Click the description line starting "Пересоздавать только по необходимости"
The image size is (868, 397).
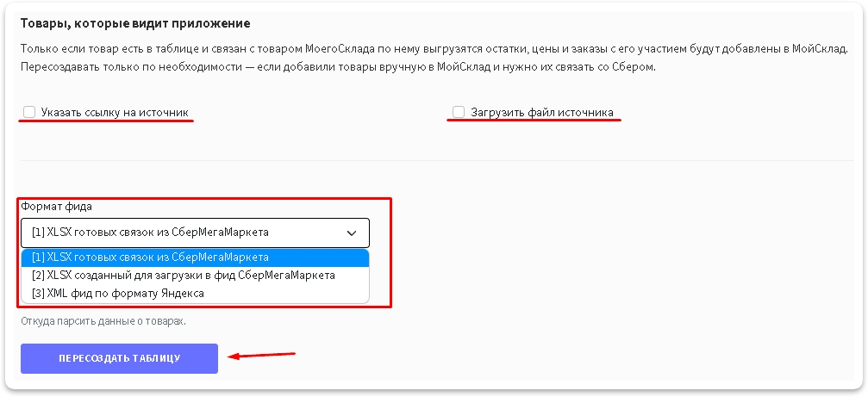(x=338, y=67)
